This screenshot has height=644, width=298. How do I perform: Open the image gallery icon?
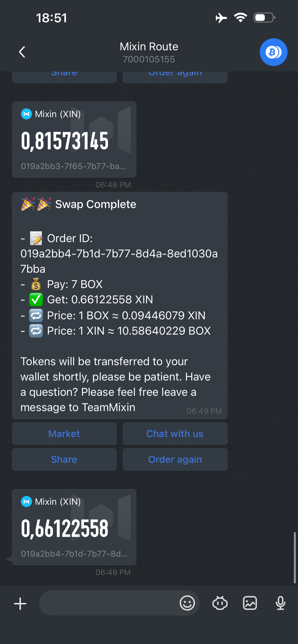[250, 603]
